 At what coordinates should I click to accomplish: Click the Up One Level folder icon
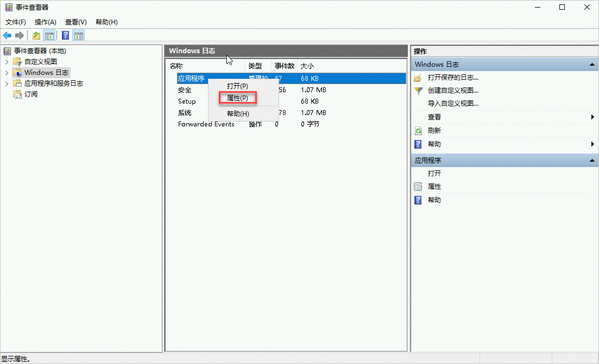36,36
